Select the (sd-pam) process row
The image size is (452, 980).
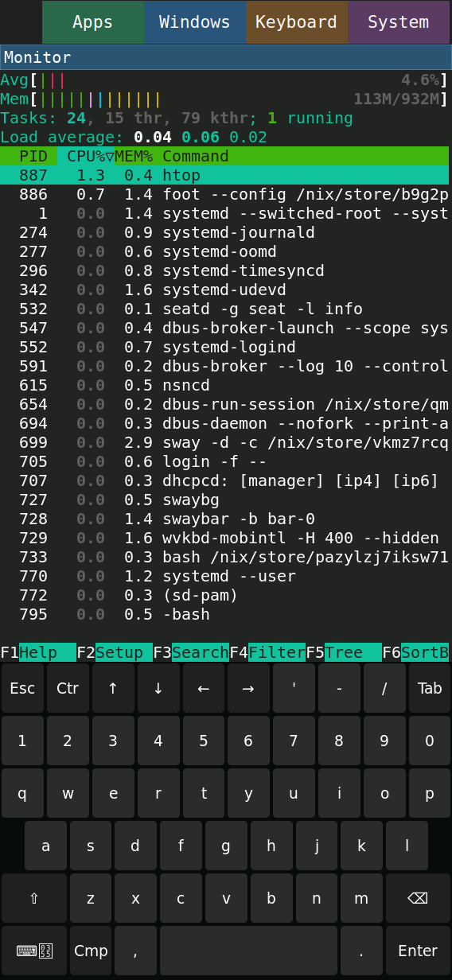pyautogui.click(x=224, y=595)
